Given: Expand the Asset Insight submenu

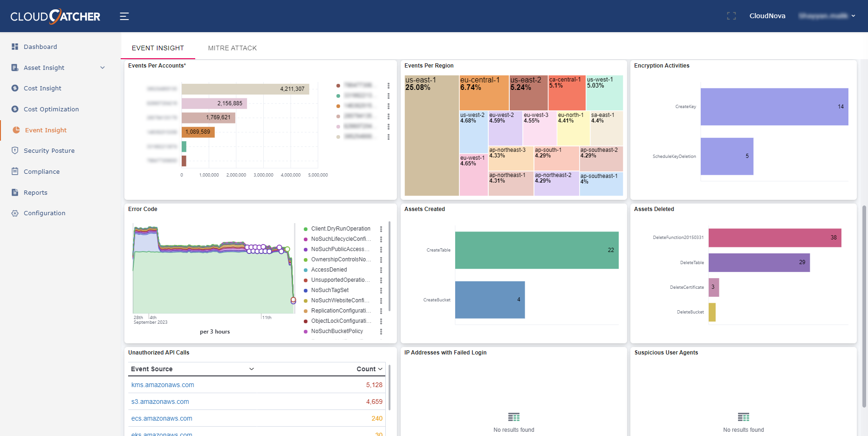Looking at the screenshot, I should 103,68.
